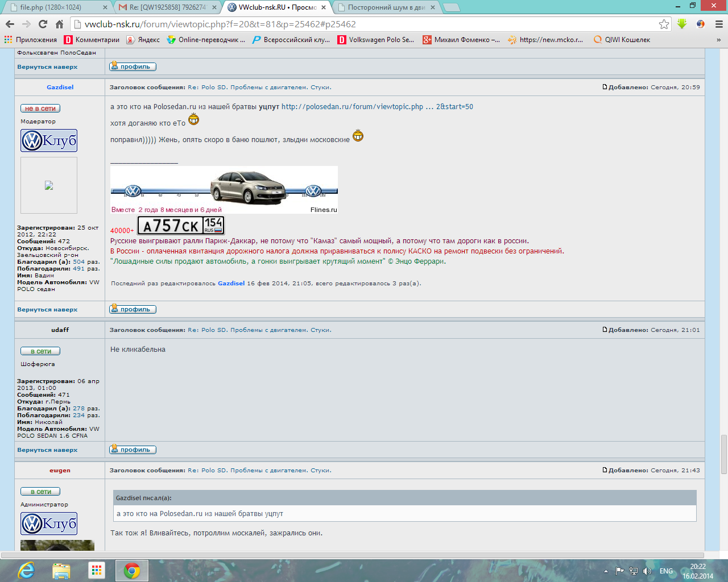The image size is (728, 582).
Task: Show hidden system tray icons
Action: (606, 571)
